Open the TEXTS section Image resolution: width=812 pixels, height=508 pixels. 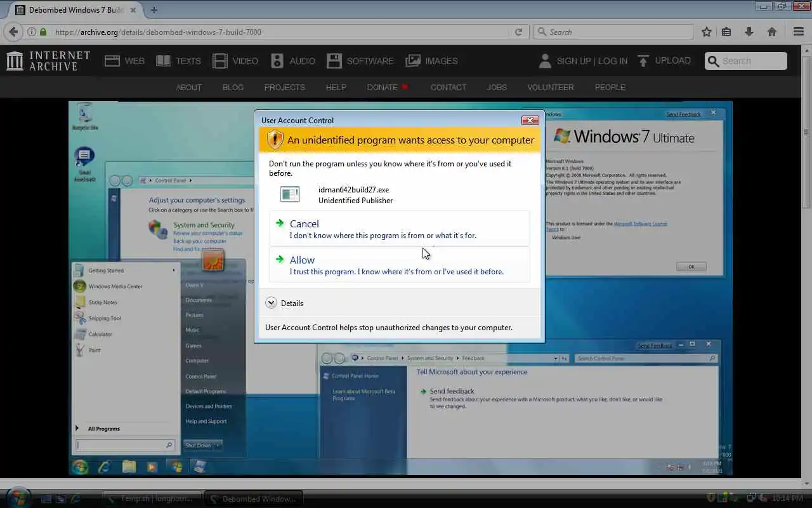(x=178, y=61)
